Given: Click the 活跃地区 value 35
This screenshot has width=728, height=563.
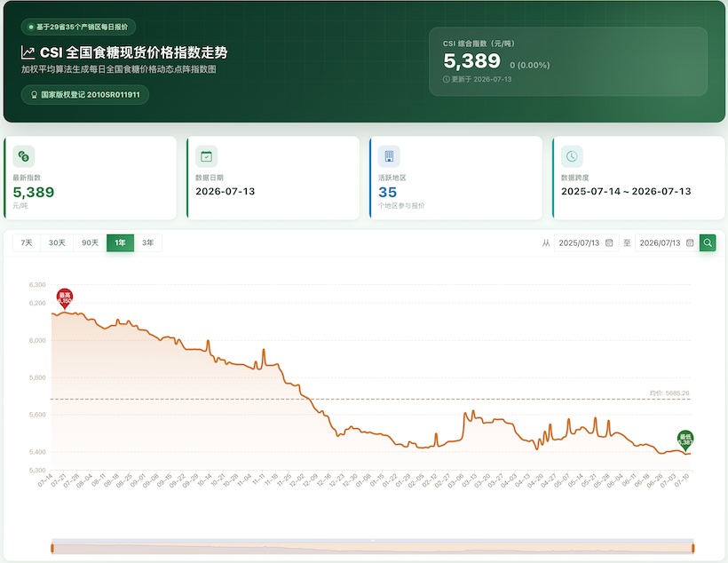Looking at the screenshot, I should [x=388, y=193].
